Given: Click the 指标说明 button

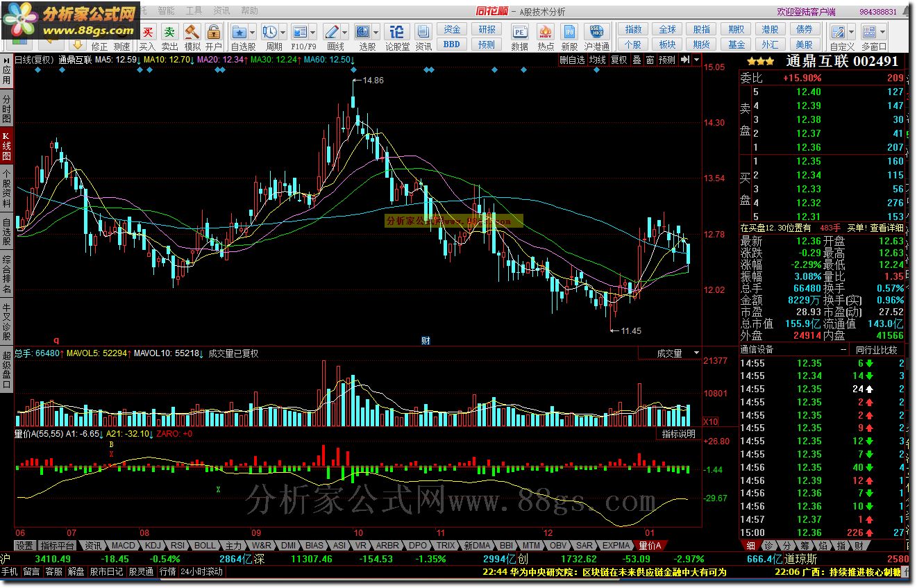Looking at the screenshot, I should point(678,434).
